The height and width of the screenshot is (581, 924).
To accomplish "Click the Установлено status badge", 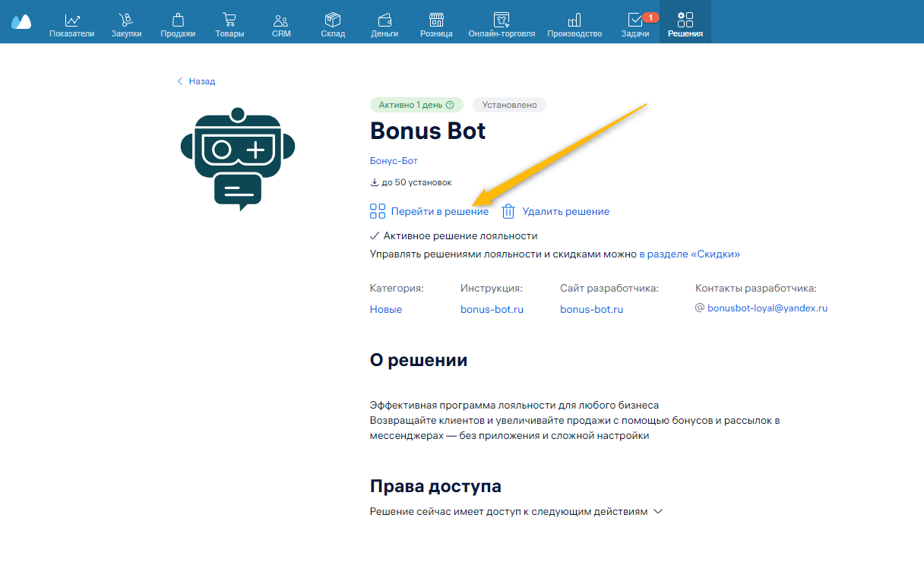I will coord(509,105).
